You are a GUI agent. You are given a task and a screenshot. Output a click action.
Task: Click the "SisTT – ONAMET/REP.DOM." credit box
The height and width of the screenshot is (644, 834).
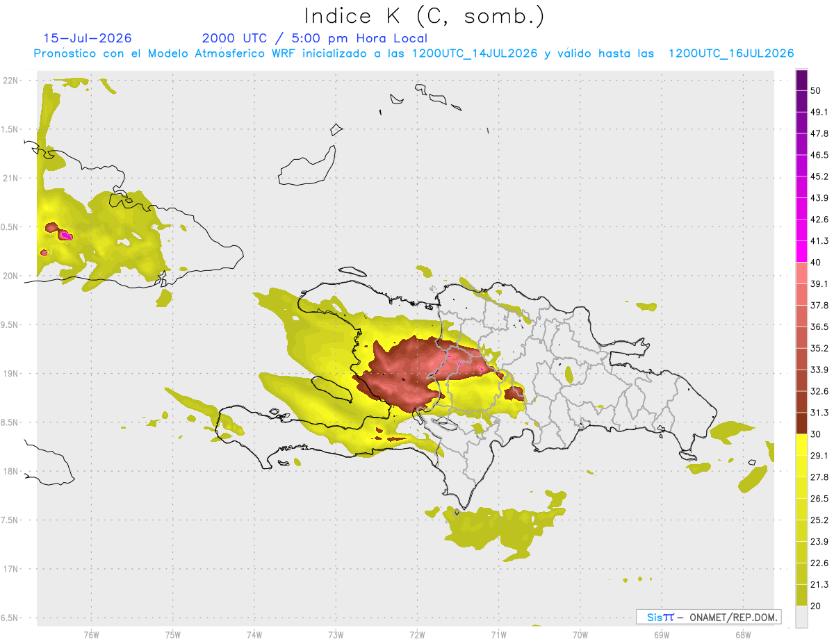(x=708, y=617)
